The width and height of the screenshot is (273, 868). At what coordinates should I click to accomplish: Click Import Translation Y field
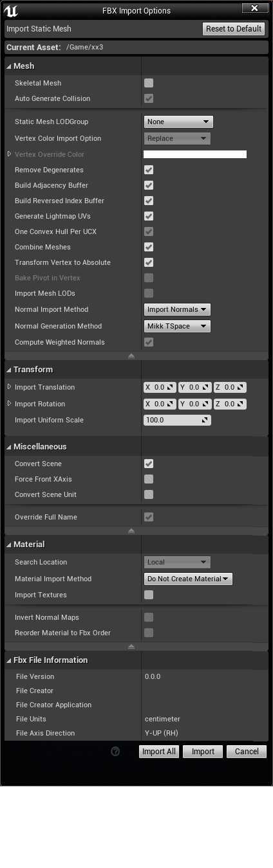(194, 387)
